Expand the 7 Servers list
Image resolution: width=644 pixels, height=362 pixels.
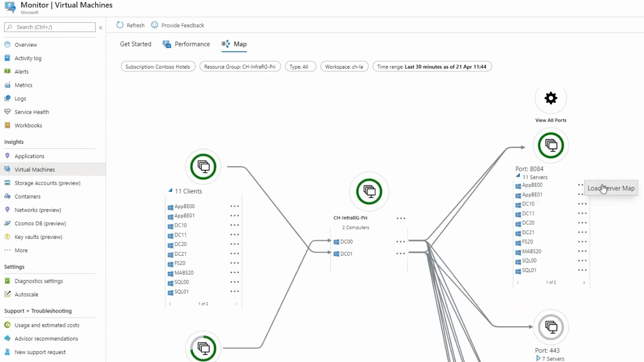pos(538,358)
